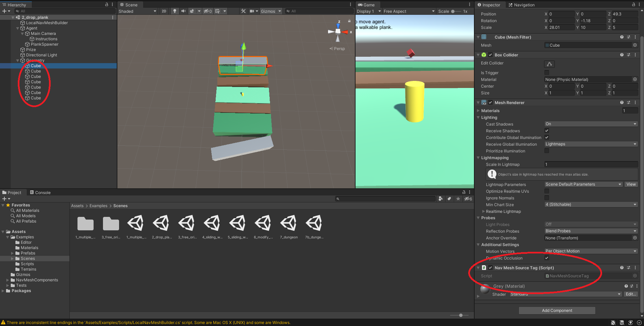Toggle scene lighting bulb icon
Screen dimensions: 644x326
pos(174,11)
